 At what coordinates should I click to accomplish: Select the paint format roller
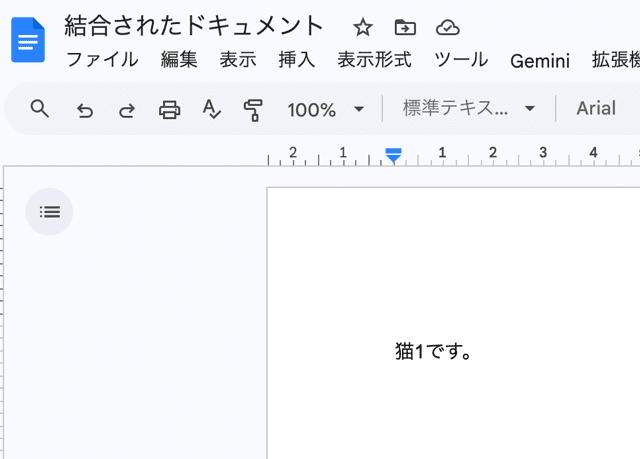coord(253,110)
